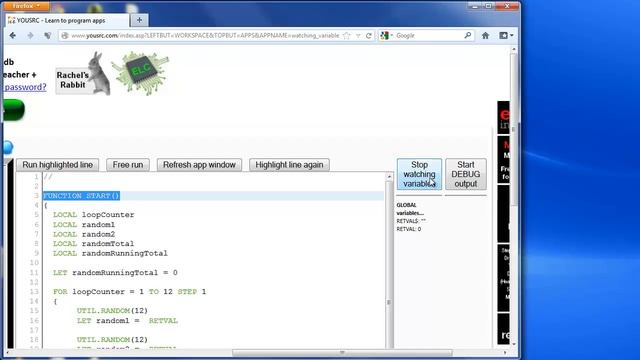This screenshot has width=640, height=360.
Task: Click the LET randomRunningTotal = 0 line
Action: [x=115, y=273]
